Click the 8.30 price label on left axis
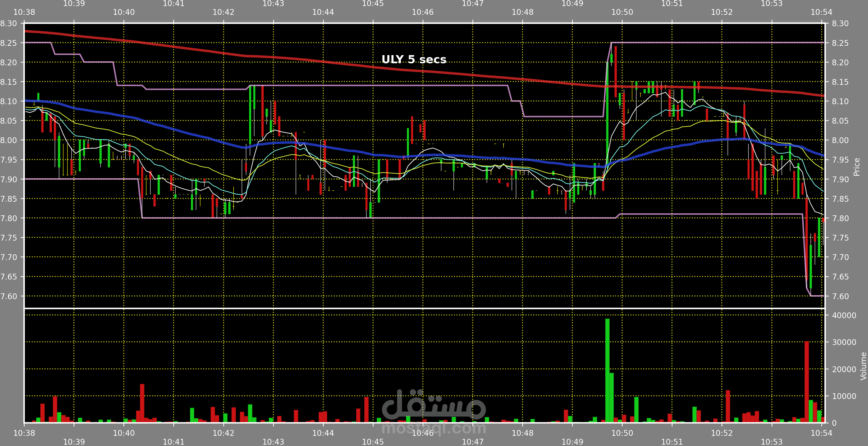This screenshot has height=446, width=868. tap(8, 24)
